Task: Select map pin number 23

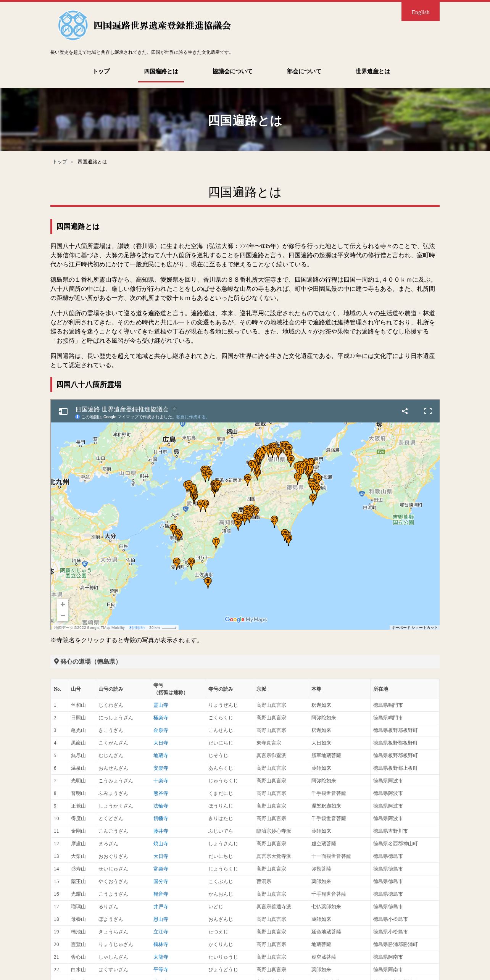Action: pyautogui.click(x=313, y=499)
